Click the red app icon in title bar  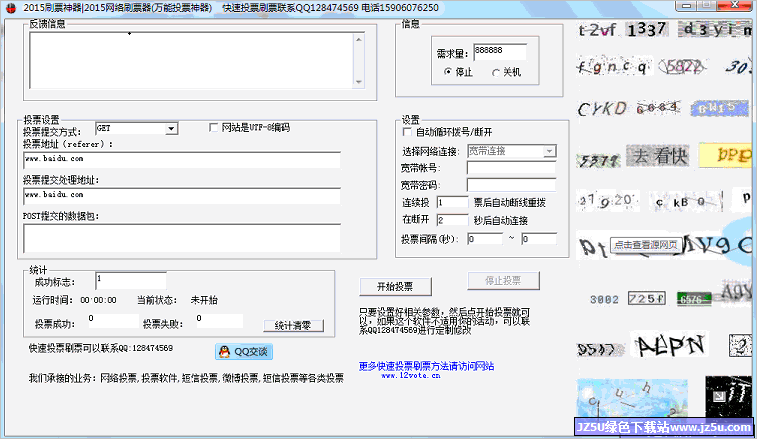(x=10, y=8)
